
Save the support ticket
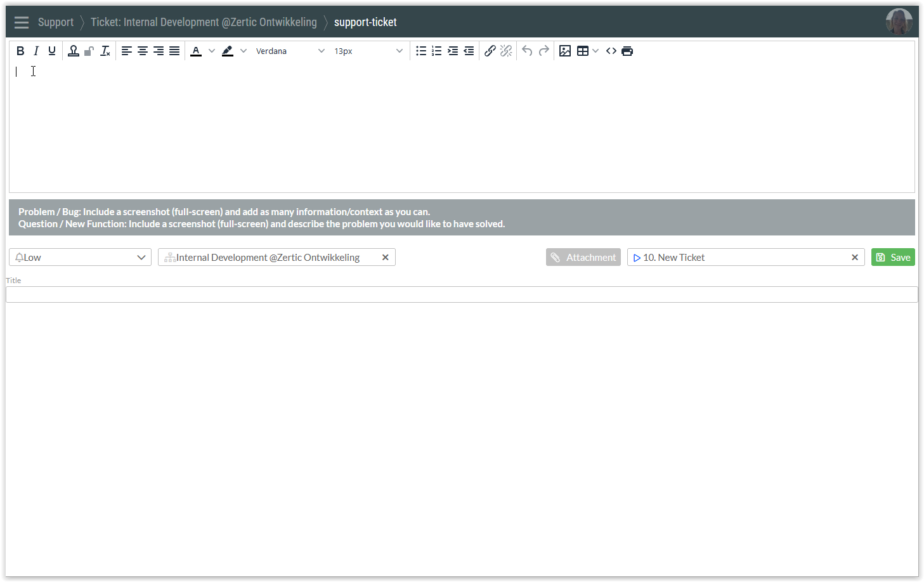(893, 257)
